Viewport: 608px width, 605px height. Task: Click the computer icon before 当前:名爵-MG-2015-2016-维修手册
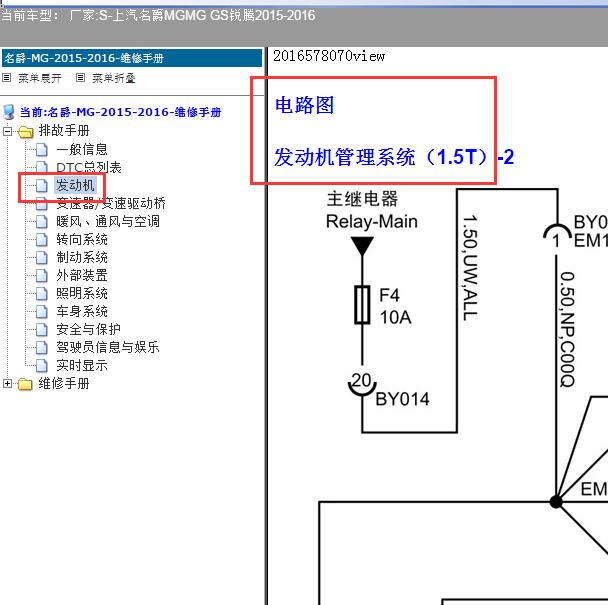[9, 112]
